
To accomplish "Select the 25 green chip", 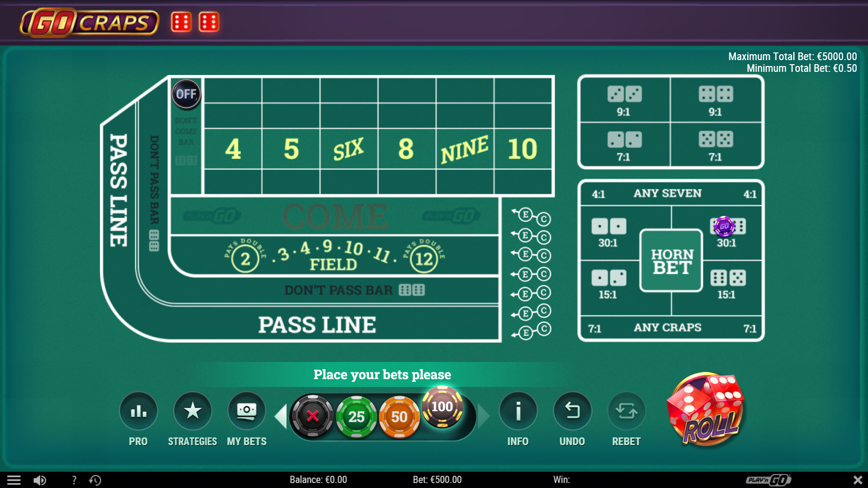I will tap(356, 417).
